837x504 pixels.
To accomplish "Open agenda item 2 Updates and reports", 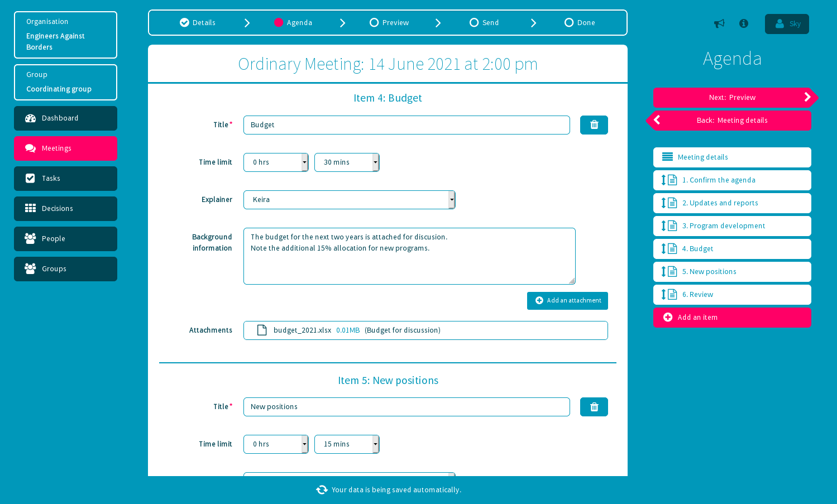I will (x=732, y=203).
